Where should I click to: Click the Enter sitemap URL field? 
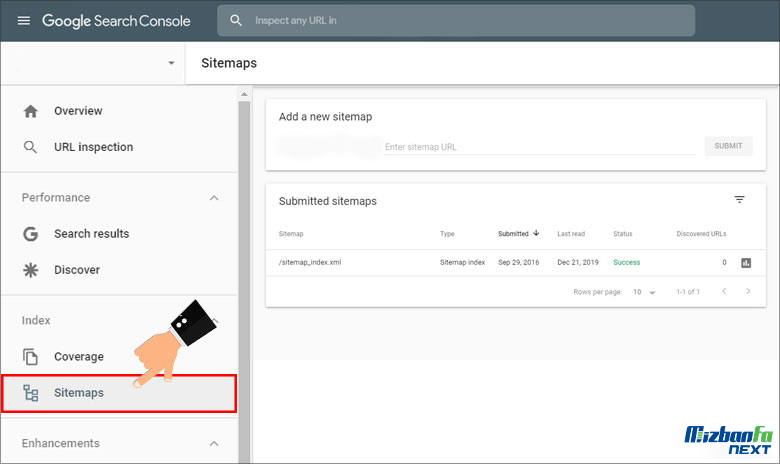coord(539,147)
